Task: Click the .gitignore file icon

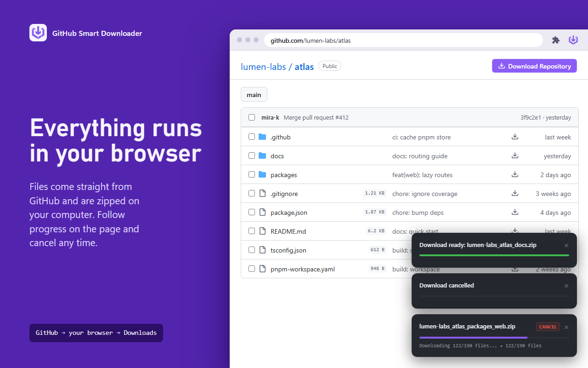Action: tap(262, 193)
